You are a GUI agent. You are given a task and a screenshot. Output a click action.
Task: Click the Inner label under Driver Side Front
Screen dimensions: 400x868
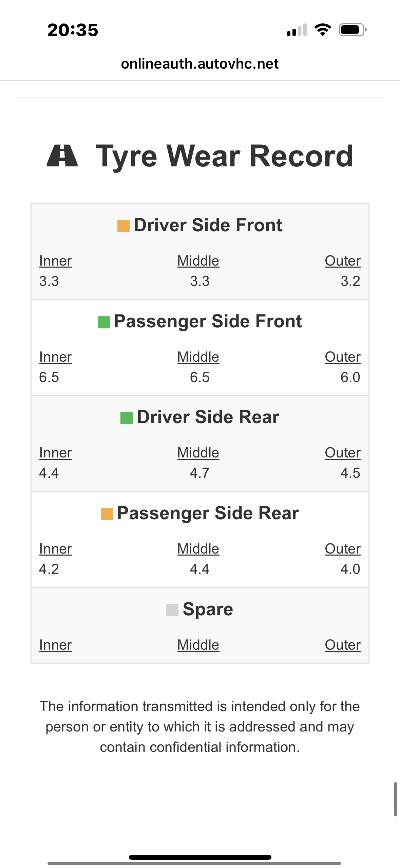pos(55,261)
